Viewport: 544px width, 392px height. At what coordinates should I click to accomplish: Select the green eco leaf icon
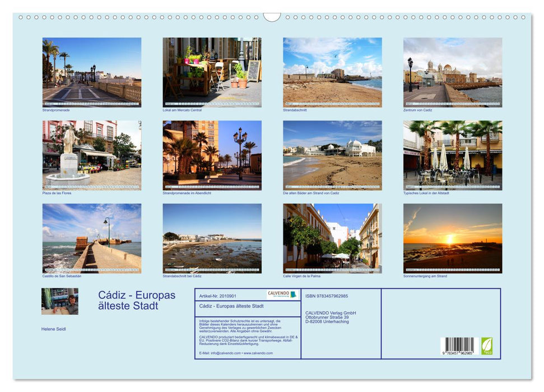[486, 346]
